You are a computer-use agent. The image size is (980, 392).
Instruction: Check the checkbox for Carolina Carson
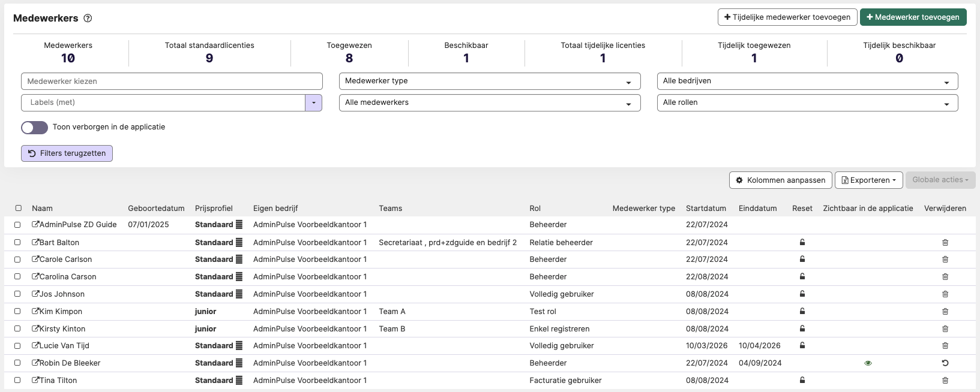pyautogui.click(x=17, y=277)
